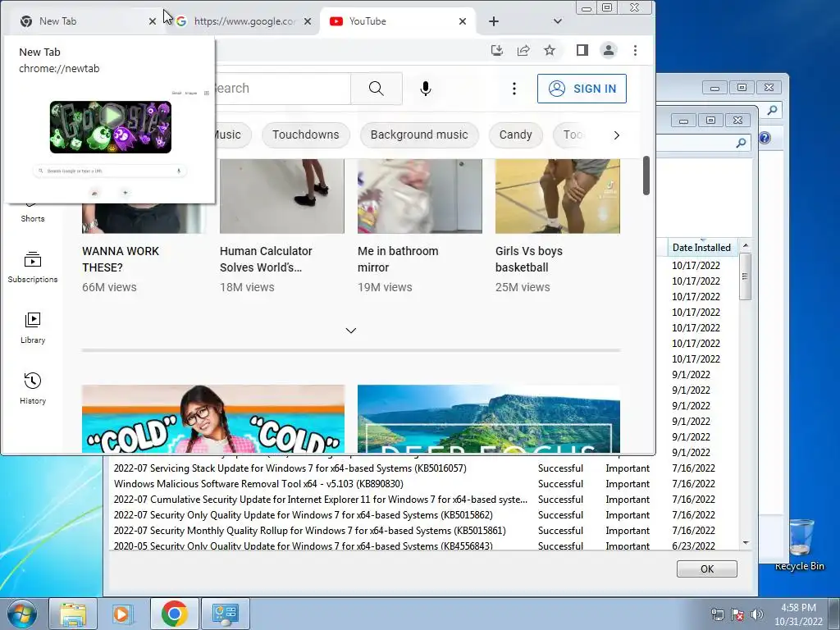This screenshot has width=840, height=630.
Task: Open the Recycle Bin desktop icon
Action: click(799, 545)
